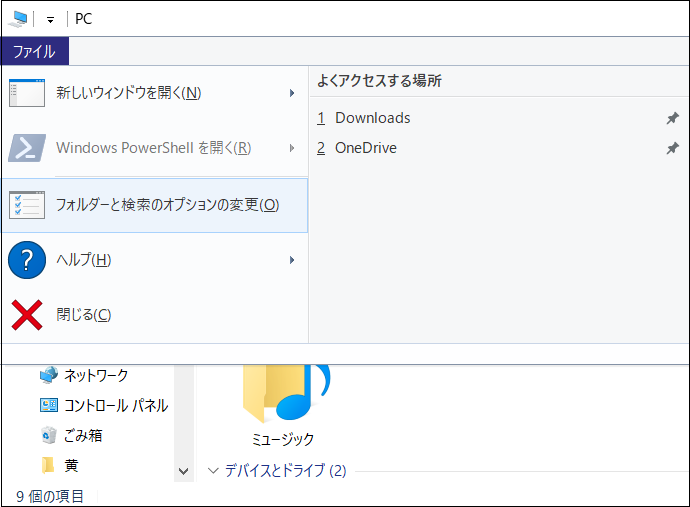Expand the Help submenu arrow
The image size is (690, 507).
point(292,260)
